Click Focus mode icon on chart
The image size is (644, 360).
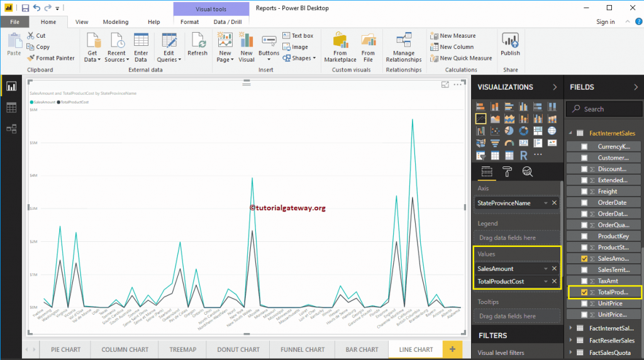pyautogui.click(x=445, y=84)
